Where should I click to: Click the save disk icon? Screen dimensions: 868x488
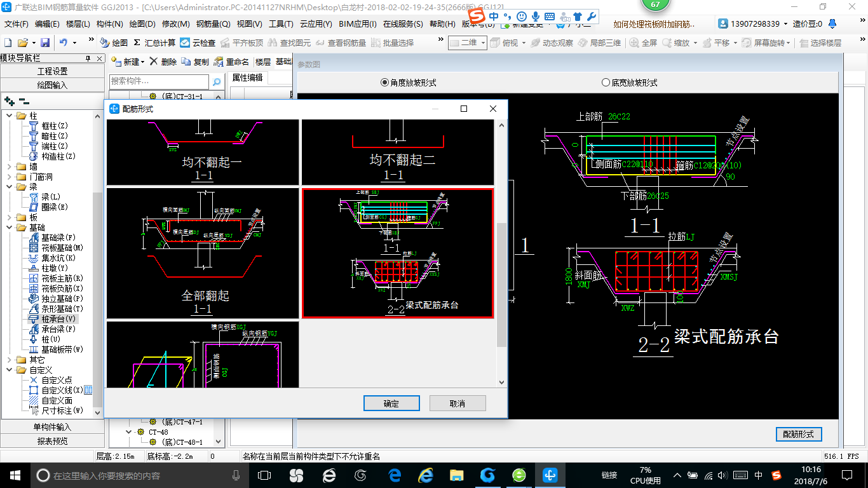click(x=45, y=43)
